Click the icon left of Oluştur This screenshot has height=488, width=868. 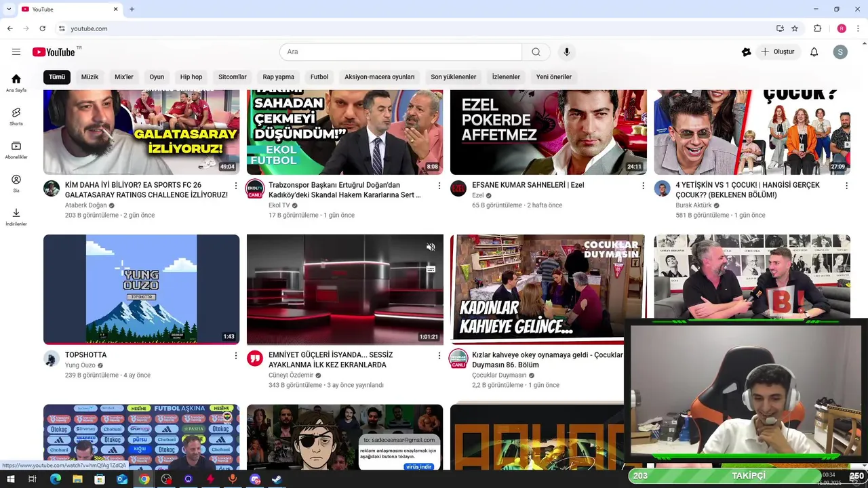click(746, 52)
